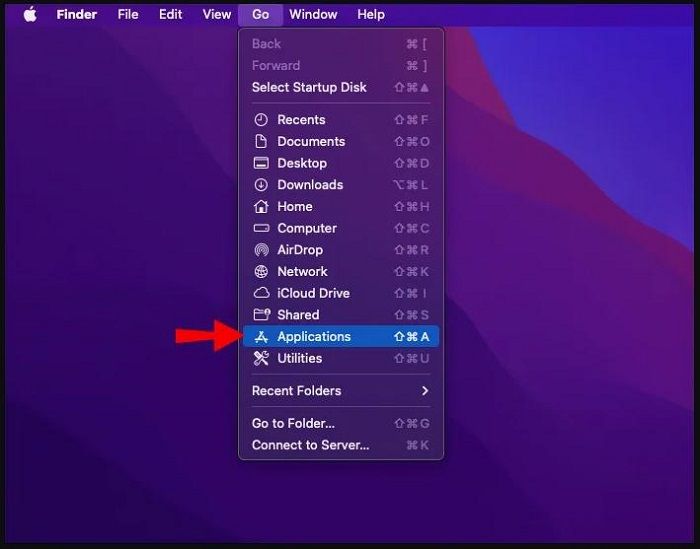Click the Apple logo menu icon
Image resolution: width=700 pixels, height=549 pixels.
pyautogui.click(x=30, y=15)
